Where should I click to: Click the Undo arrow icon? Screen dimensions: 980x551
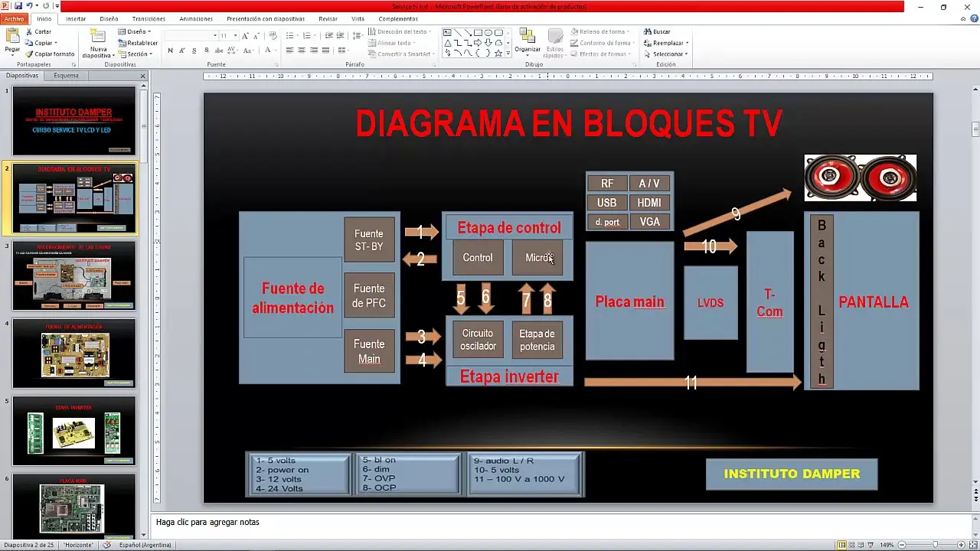tap(29, 5)
